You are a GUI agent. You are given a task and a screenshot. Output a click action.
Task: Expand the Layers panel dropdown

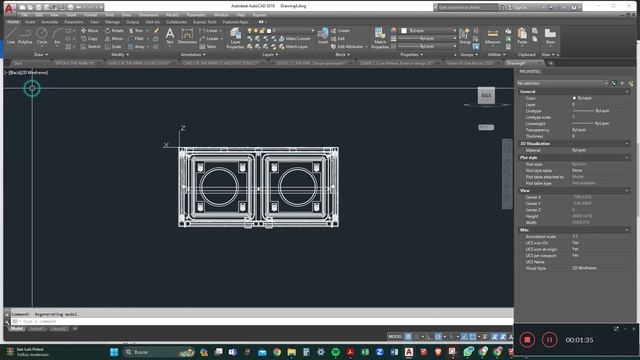coord(270,54)
